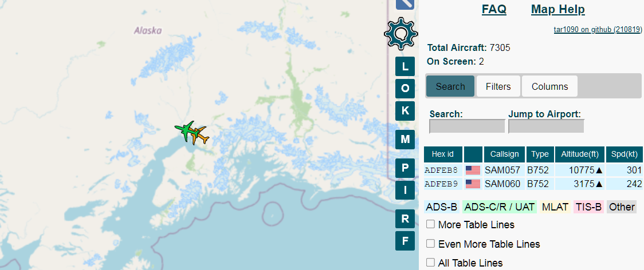Toggle the I map button
The width and height of the screenshot is (644, 270).
click(x=405, y=190)
